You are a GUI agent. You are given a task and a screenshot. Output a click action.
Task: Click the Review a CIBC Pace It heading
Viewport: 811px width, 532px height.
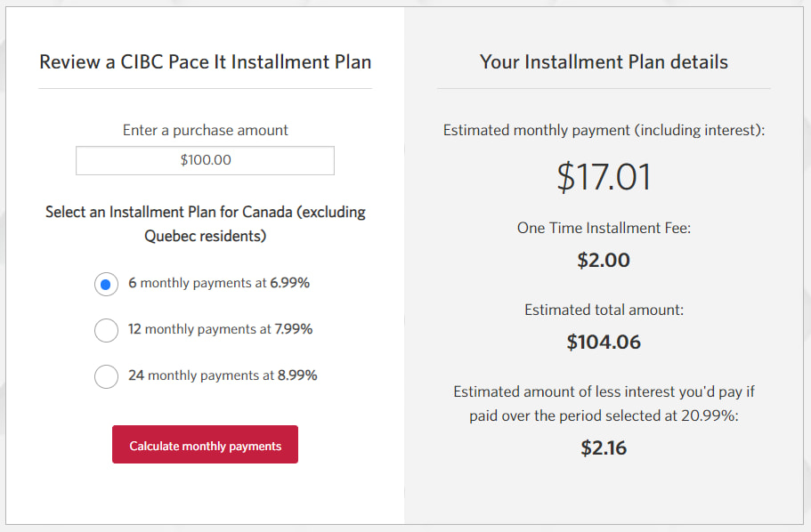(x=204, y=61)
